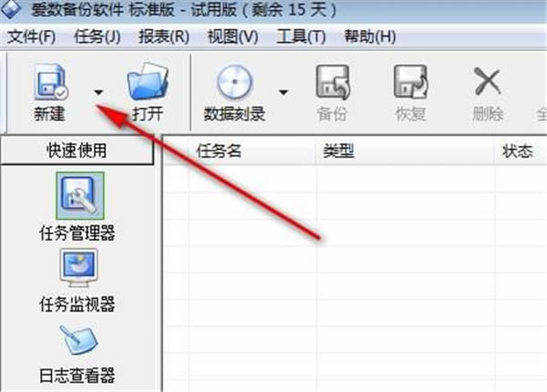Screen dimensions: 547x392
Task: Click the 备份 backup toolbar icon
Action: [x=333, y=82]
